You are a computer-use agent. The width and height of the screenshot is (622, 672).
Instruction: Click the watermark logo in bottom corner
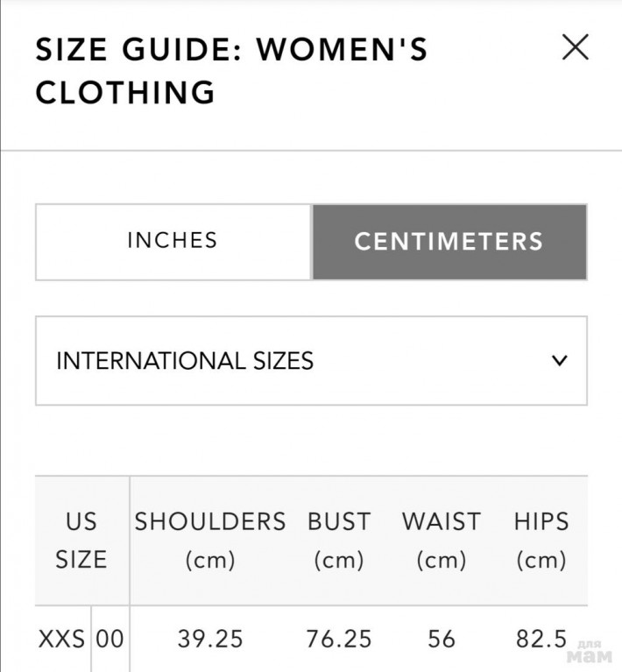pyautogui.click(x=589, y=654)
